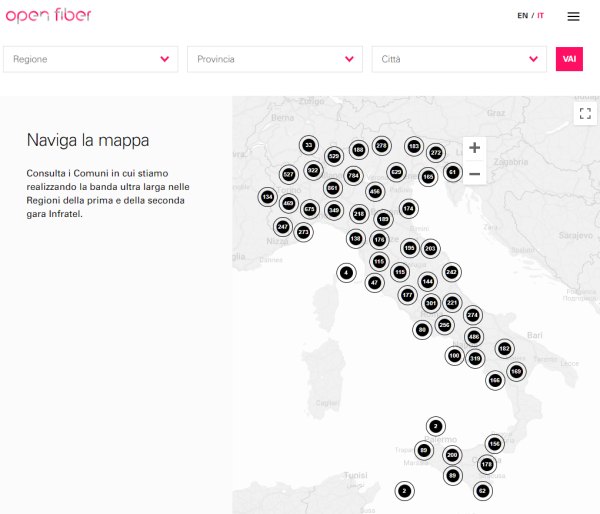The image size is (600, 514).
Task: Switch language to EN
Action: 522,16
